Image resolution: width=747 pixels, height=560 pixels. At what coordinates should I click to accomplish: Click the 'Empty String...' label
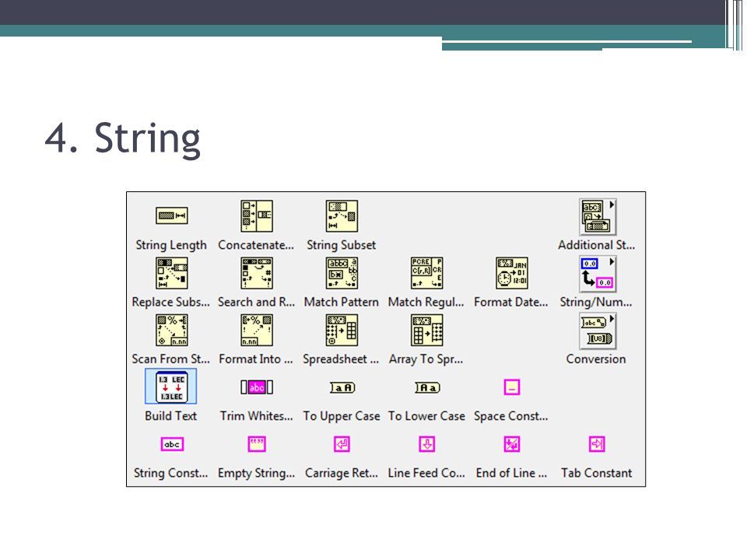tap(256, 474)
